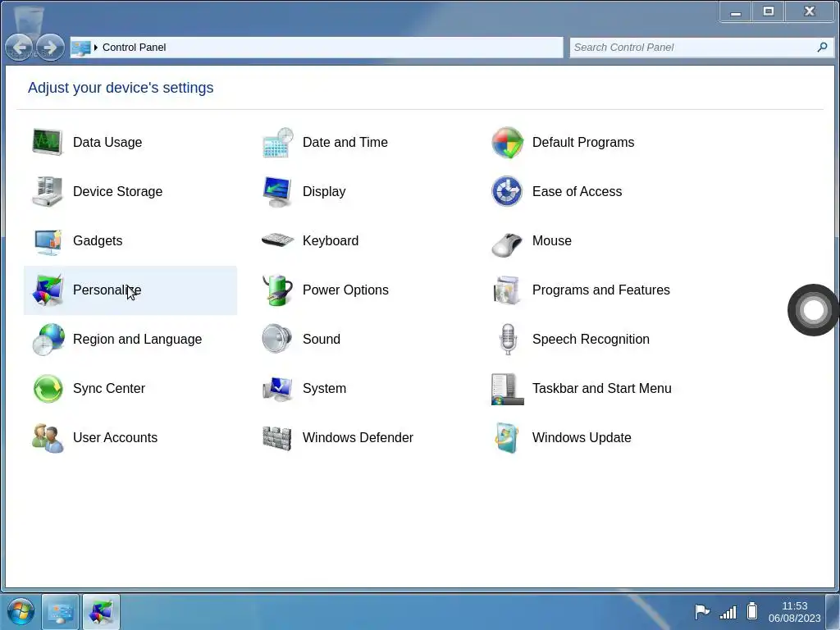Click the System label

pyautogui.click(x=324, y=389)
